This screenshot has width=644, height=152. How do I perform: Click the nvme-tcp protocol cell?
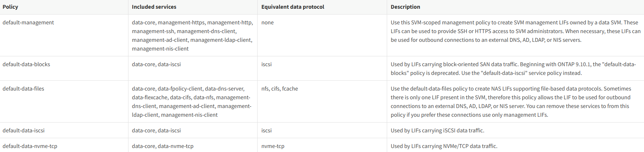click(x=273, y=146)
